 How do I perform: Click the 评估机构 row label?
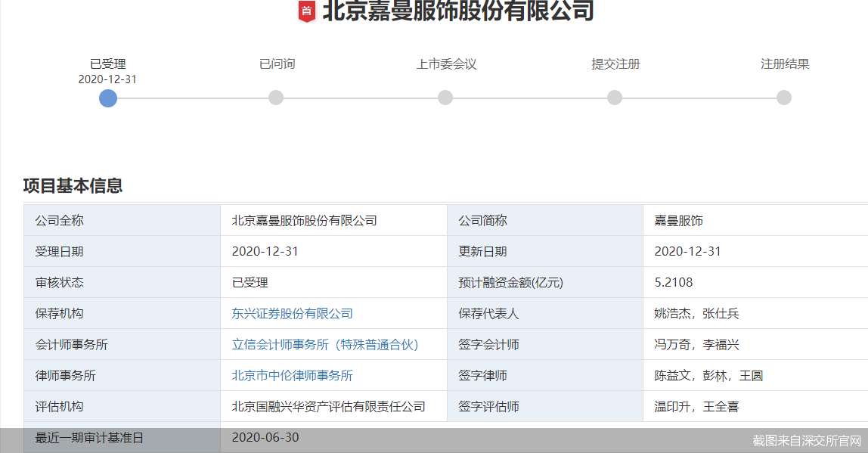coord(59,406)
